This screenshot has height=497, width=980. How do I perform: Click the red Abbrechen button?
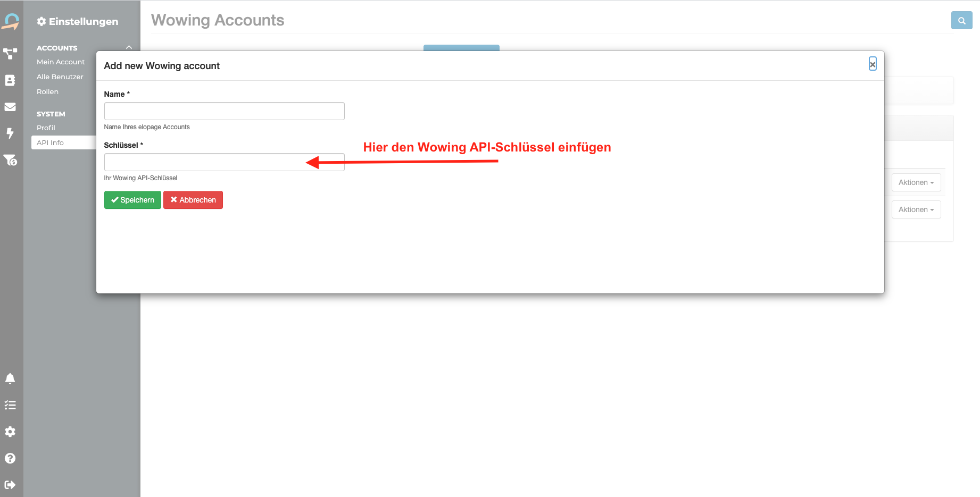coord(193,200)
